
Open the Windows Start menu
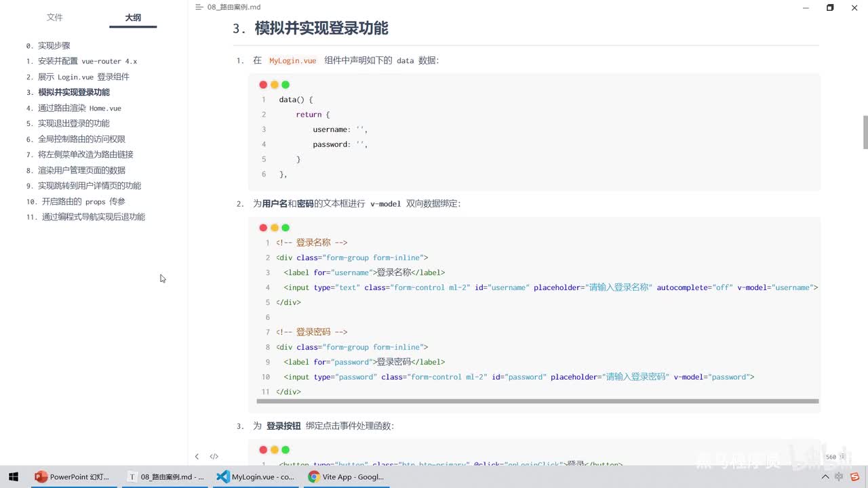[13, 477]
